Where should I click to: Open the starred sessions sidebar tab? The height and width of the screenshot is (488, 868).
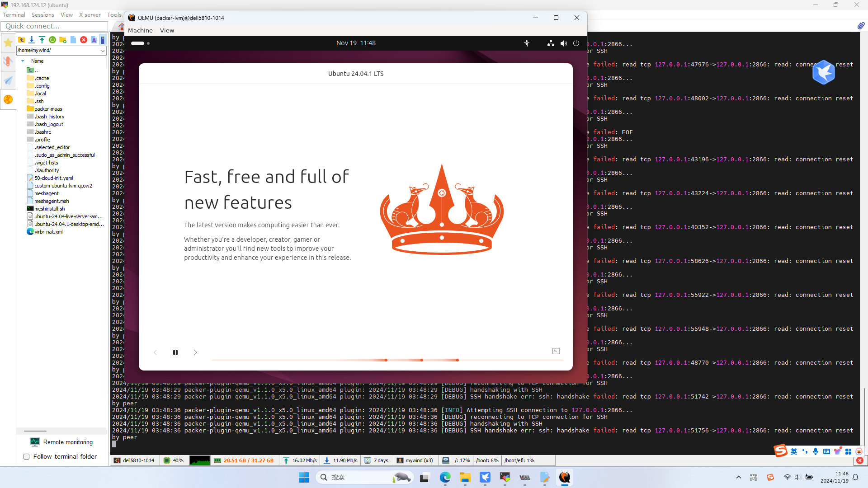tap(8, 42)
